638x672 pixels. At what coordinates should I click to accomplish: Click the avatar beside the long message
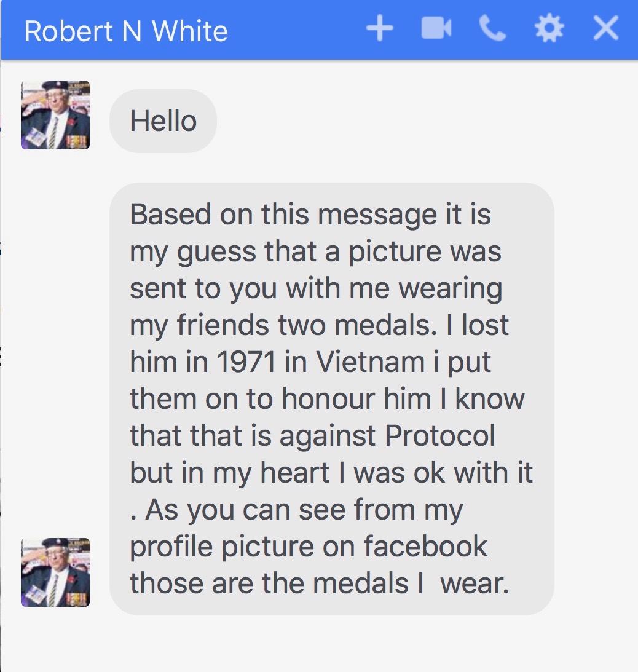(55, 572)
